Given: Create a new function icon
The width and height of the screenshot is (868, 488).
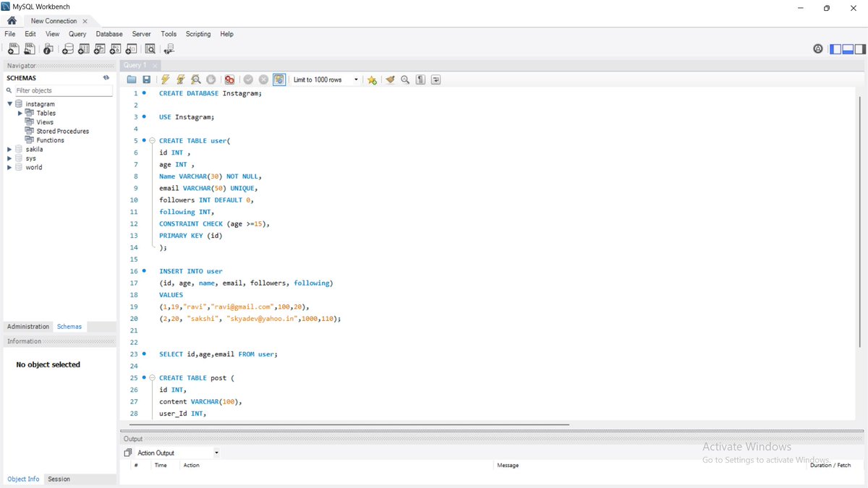Looking at the screenshot, I should point(131,49).
